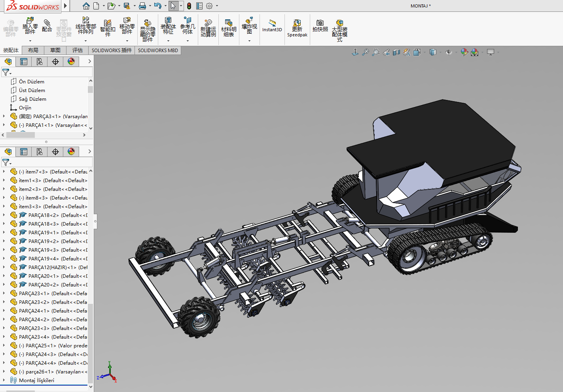Activate the Move Component tool
This screenshot has width=563, height=392.
(127, 28)
